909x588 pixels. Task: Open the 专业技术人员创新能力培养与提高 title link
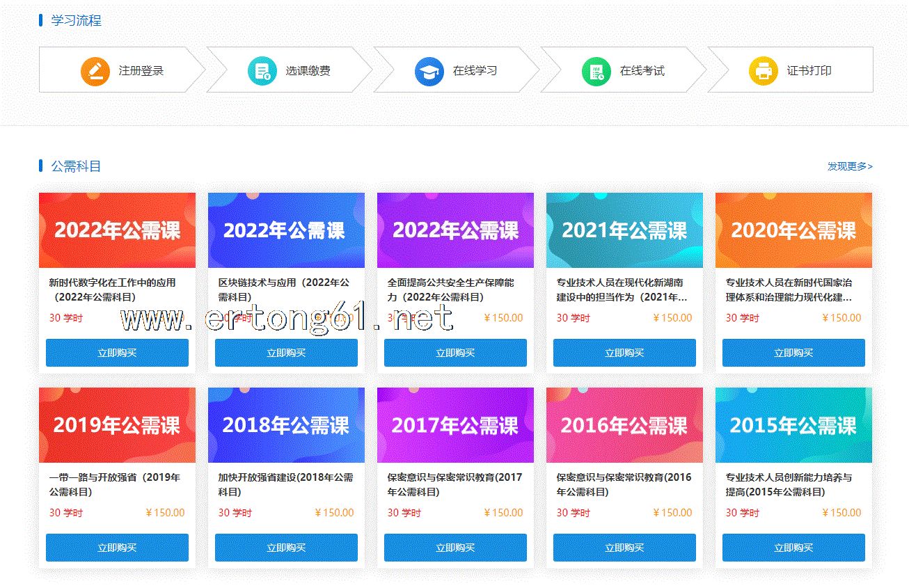point(788,484)
